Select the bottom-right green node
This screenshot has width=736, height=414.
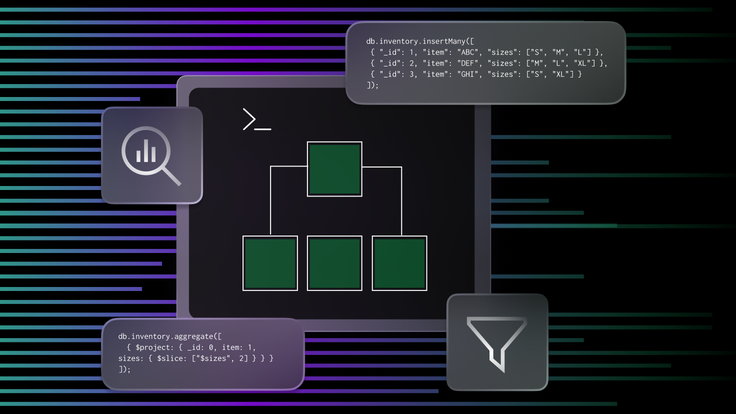(399, 263)
